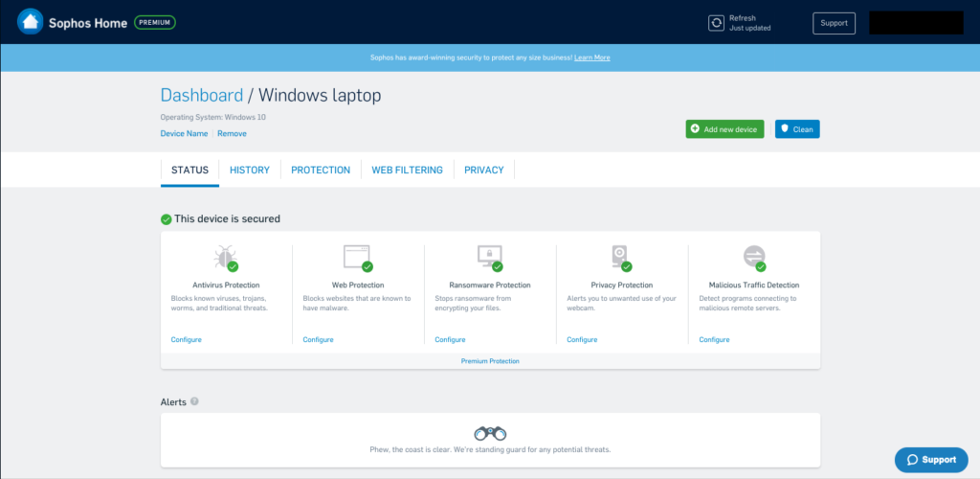Click the Dashboard breadcrumb link
This screenshot has width=980, height=479.
(x=201, y=95)
